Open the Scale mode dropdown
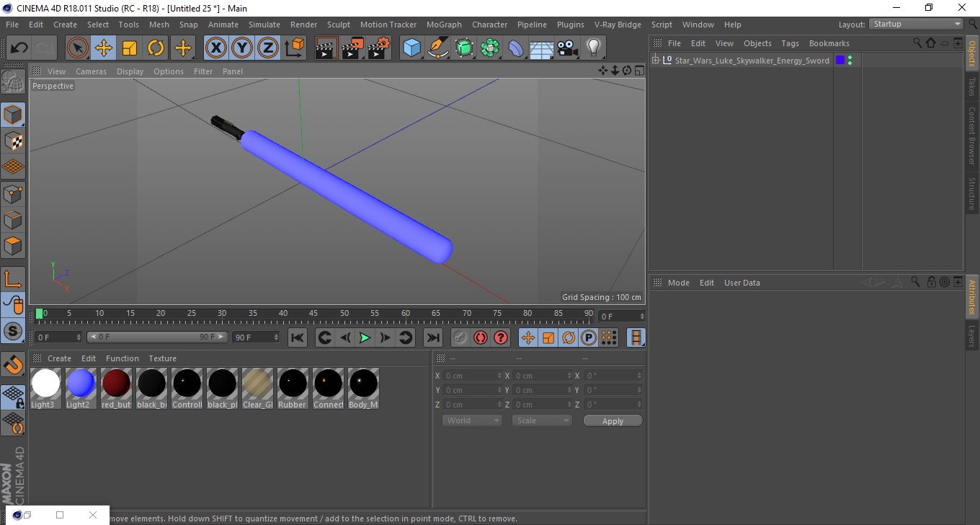The height and width of the screenshot is (525, 980). tap(542, 420)
